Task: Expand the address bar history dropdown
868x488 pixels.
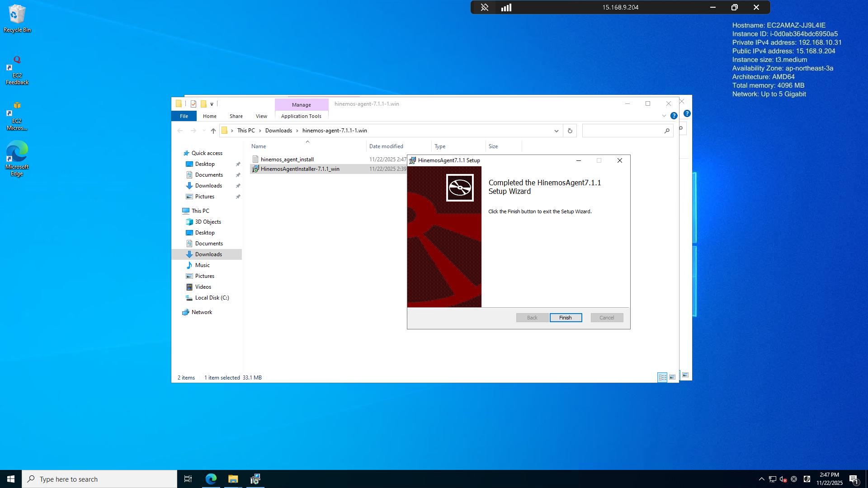Action: [556, 131]
